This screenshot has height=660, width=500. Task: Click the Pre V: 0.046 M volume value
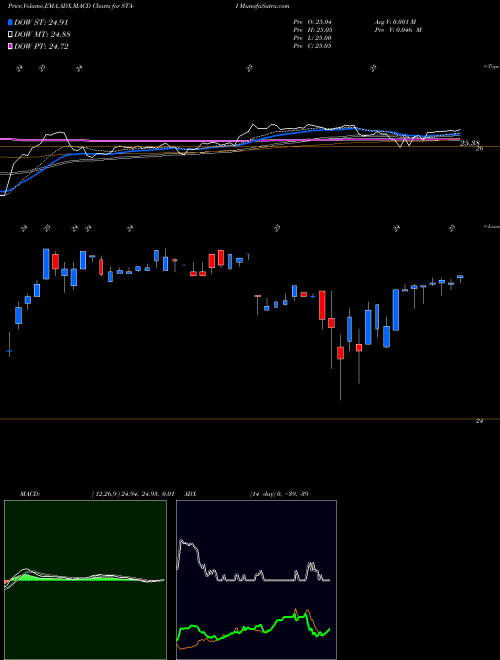click(398, 30)
